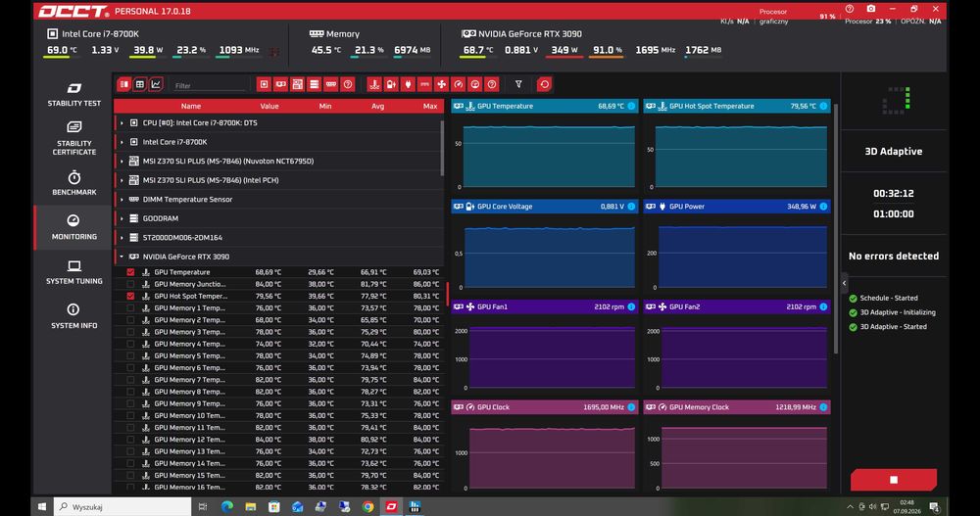Sort by the Name column header
Image resolution: width=980 pixels, height=516 pixels.
(x=191, y=106)
